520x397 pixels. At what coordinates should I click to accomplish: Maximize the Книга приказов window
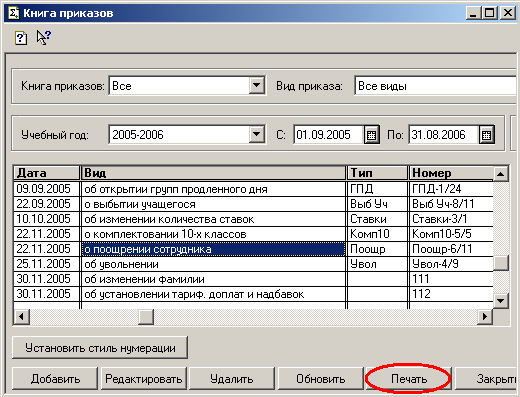pos(490,13)
